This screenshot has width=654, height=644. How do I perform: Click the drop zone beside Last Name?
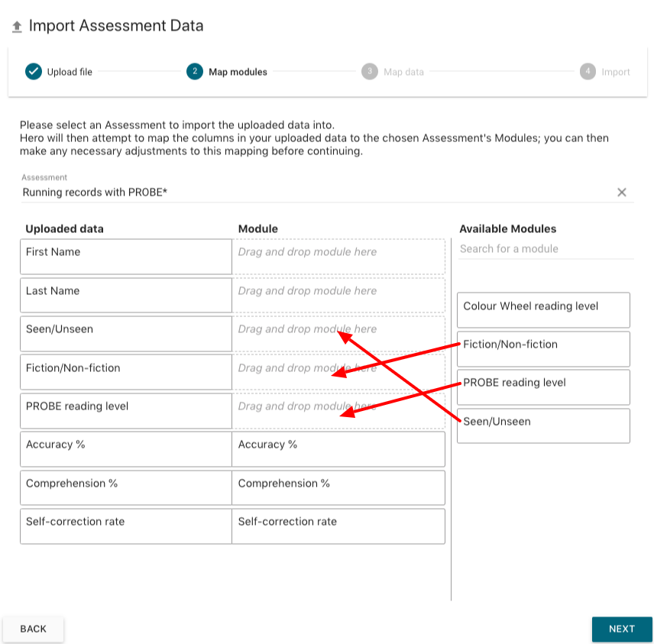click(x=338, y=295)
